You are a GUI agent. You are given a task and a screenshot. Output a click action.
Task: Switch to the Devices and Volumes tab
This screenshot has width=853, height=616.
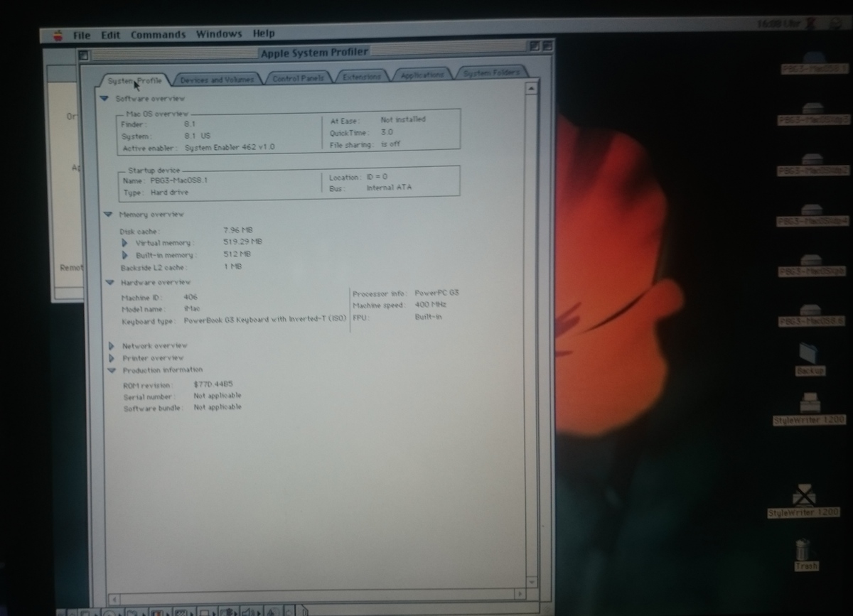pos(216,80)
